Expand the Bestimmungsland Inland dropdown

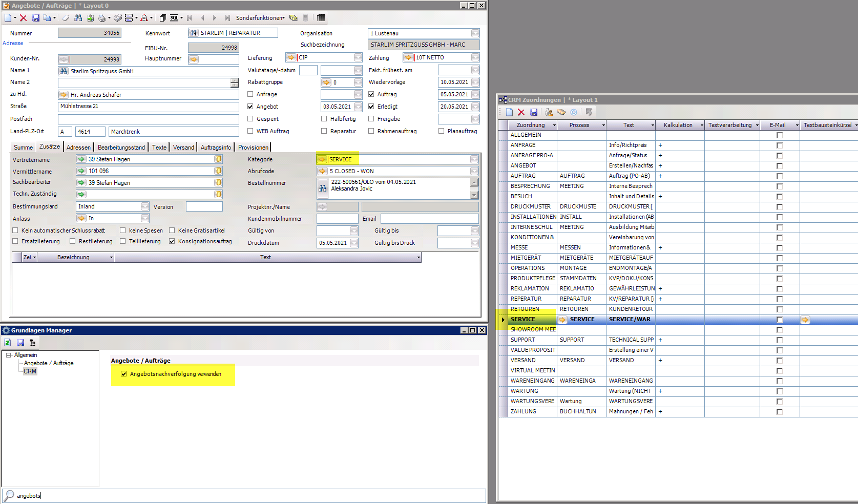tap(145, 206)
